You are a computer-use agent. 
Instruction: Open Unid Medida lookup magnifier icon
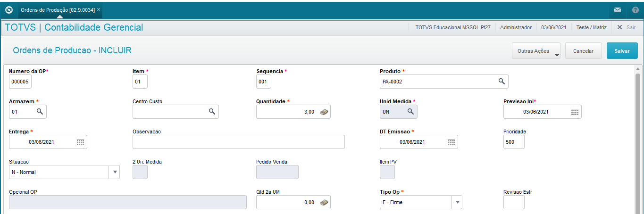point(411,111)
